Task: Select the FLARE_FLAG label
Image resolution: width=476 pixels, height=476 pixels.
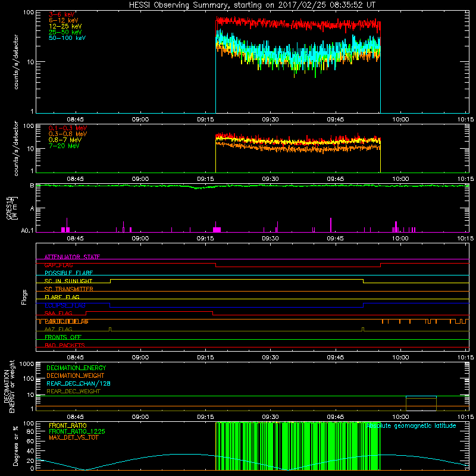Action: (62, 297)
